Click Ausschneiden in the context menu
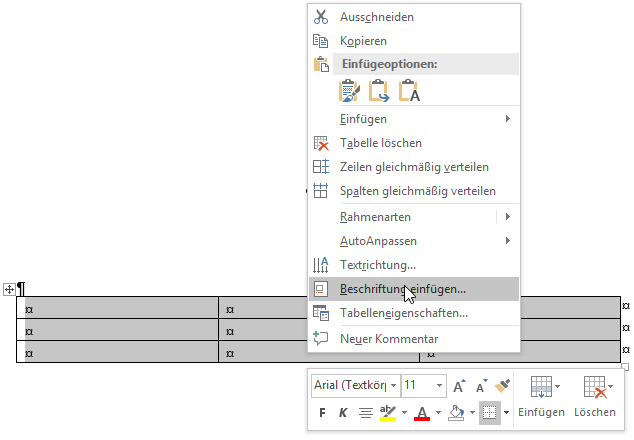This screenshot has height=440, width=634. click(363, 17)
